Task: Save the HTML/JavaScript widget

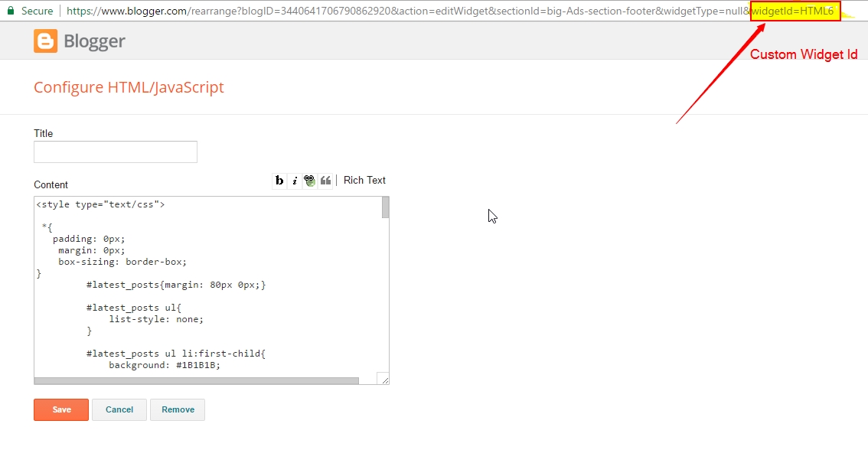Action: (60, 409)
